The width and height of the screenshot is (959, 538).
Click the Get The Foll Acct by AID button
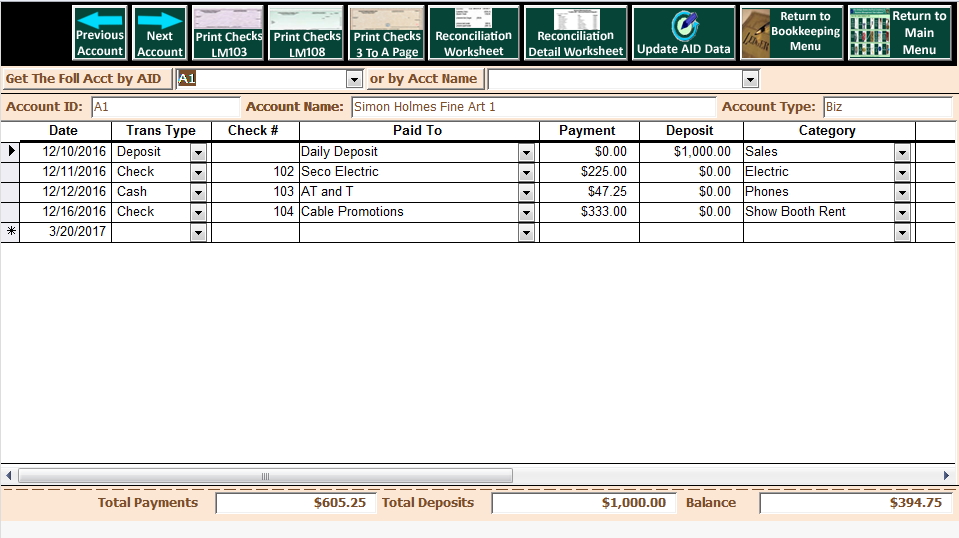(86, 79)
